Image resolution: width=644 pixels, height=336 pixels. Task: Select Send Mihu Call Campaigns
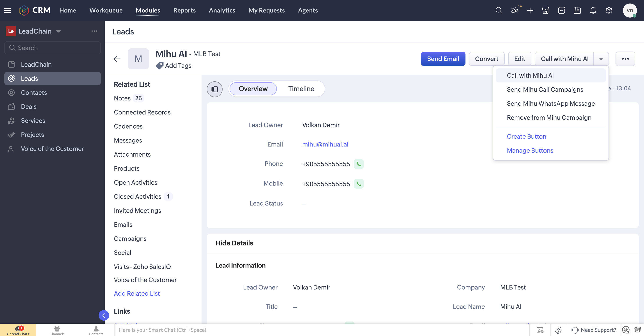[x=551, y=89]
